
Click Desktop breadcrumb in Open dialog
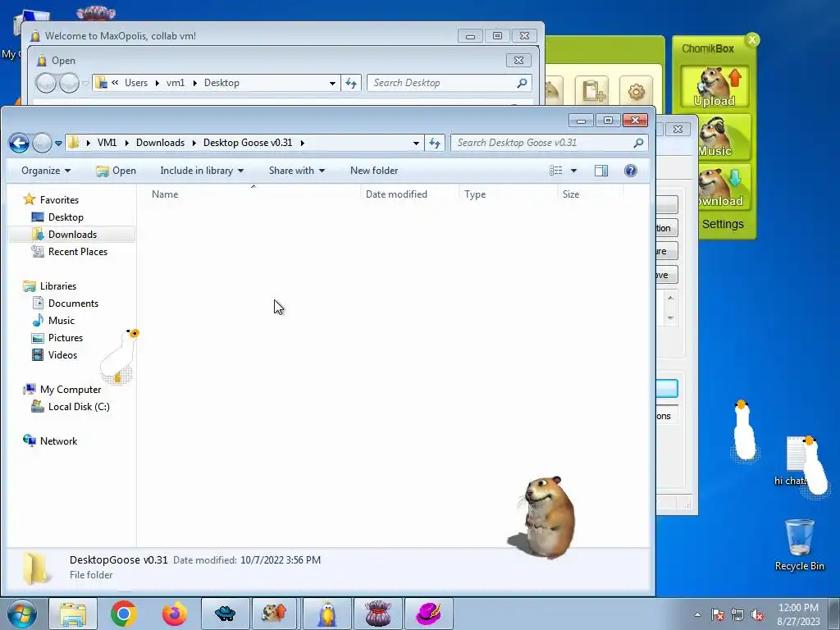221,83
